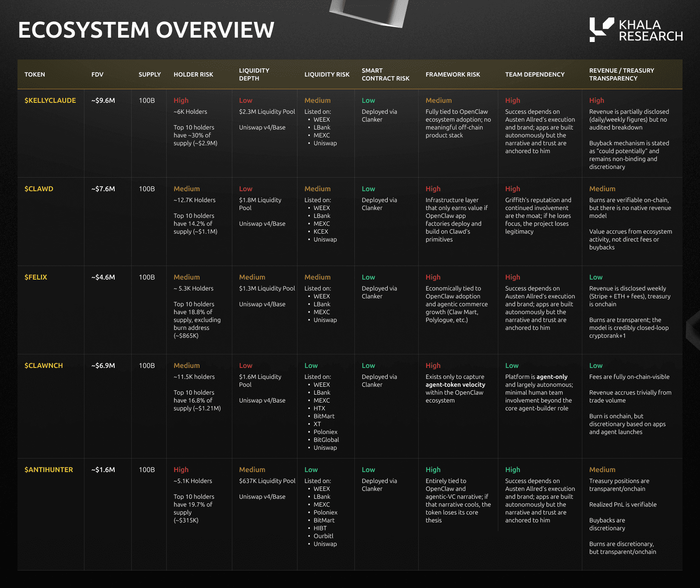Click Realized PnL is verifiable text
This screenshot has width=700, height=588.
tap(623, 504)
